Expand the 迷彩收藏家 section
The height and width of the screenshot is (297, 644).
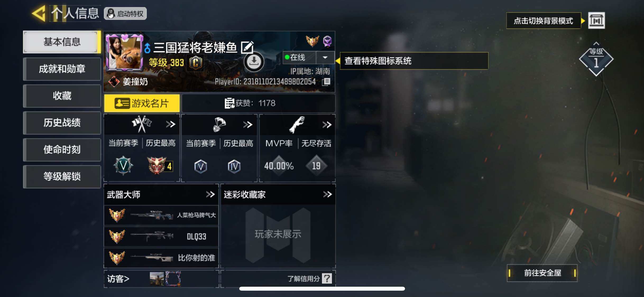(327, 195)
